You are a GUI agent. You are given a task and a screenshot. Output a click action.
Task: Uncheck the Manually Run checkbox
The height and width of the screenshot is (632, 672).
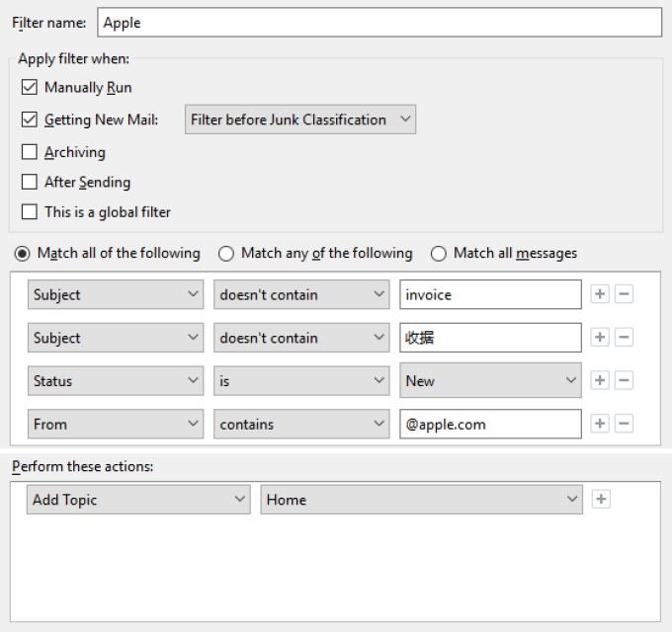click(x=29, y=87)
